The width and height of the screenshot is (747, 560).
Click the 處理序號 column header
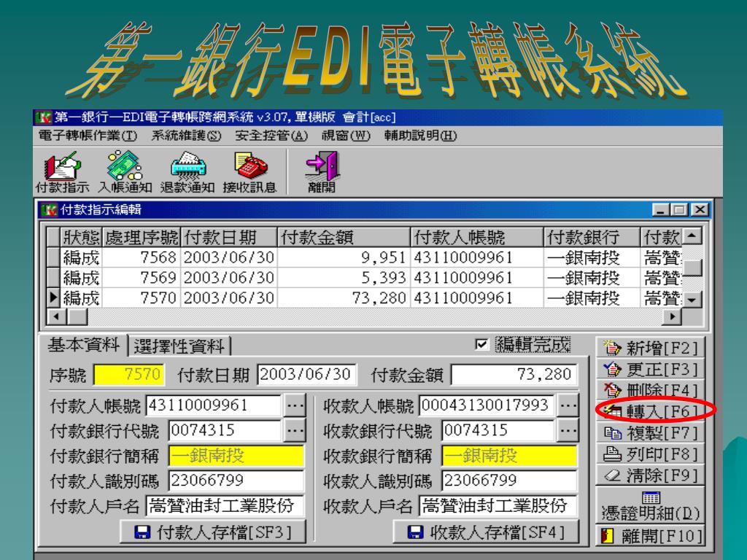coord(142,237)
